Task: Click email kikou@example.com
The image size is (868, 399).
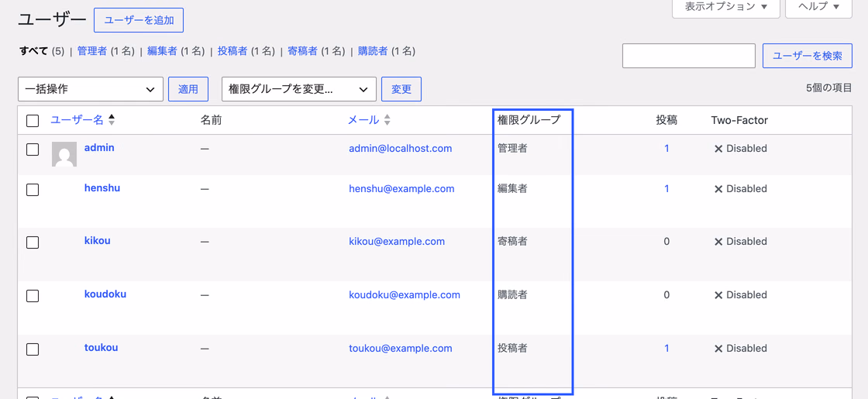Action: coord(396,242)
